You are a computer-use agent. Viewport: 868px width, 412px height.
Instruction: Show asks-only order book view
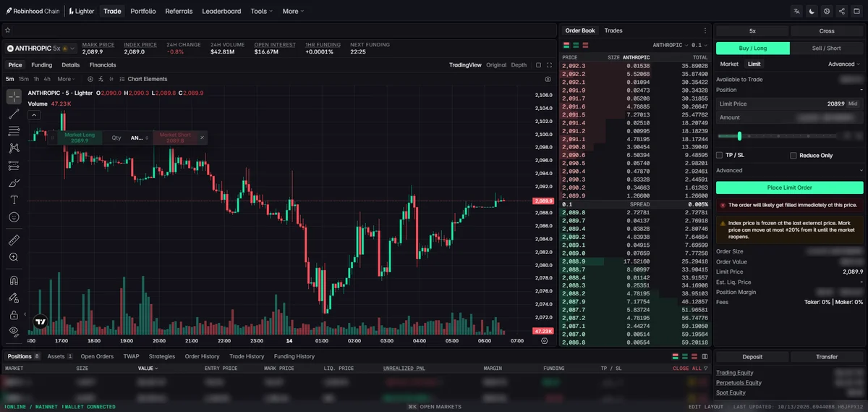pyautogui.click(x=584, y=45)
